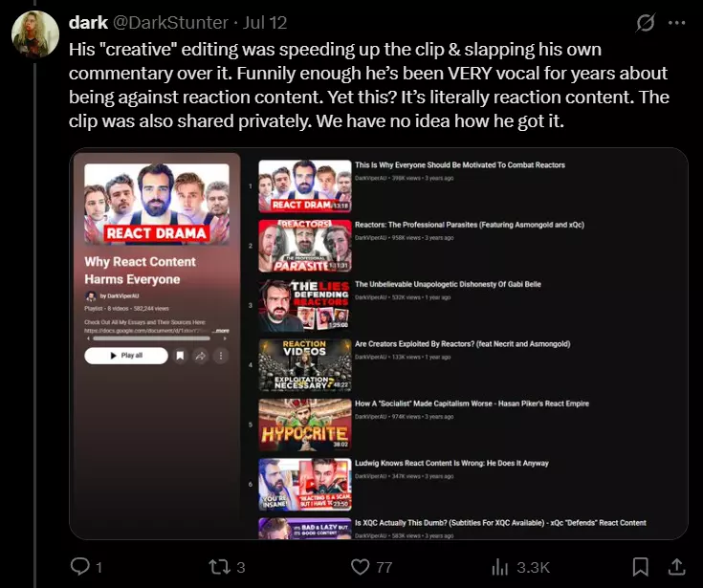Open Grok explain icon beside date
The width and height of the screenshot is (703, 588).
tap(646, 22)
